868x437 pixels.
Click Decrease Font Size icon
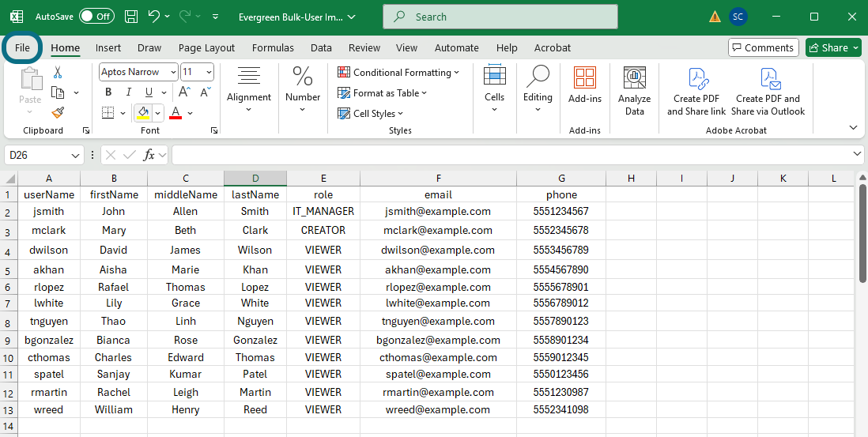pyautogui.click(x=206, y=92)
